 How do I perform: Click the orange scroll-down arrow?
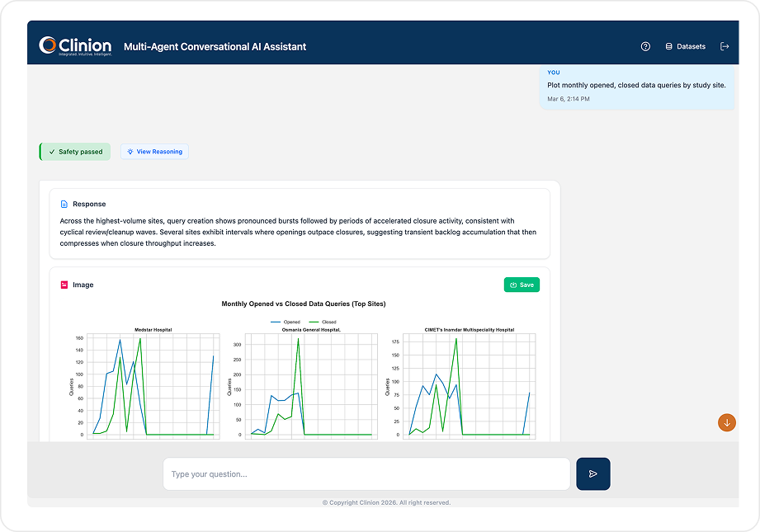tap(726, 422)
